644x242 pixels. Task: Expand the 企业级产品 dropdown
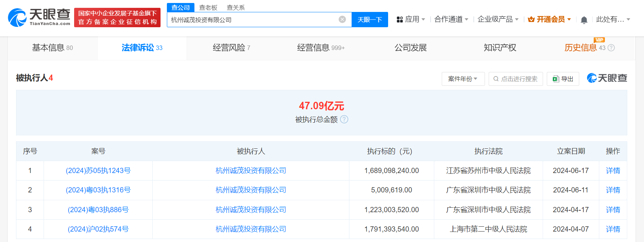click(x=517, y=19)
